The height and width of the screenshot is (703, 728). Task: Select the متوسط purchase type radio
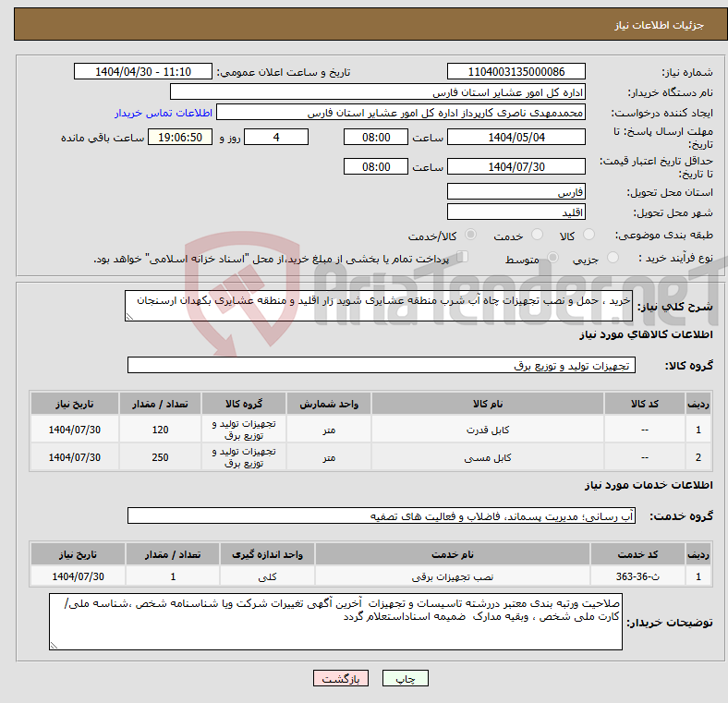tap(552, 257)
